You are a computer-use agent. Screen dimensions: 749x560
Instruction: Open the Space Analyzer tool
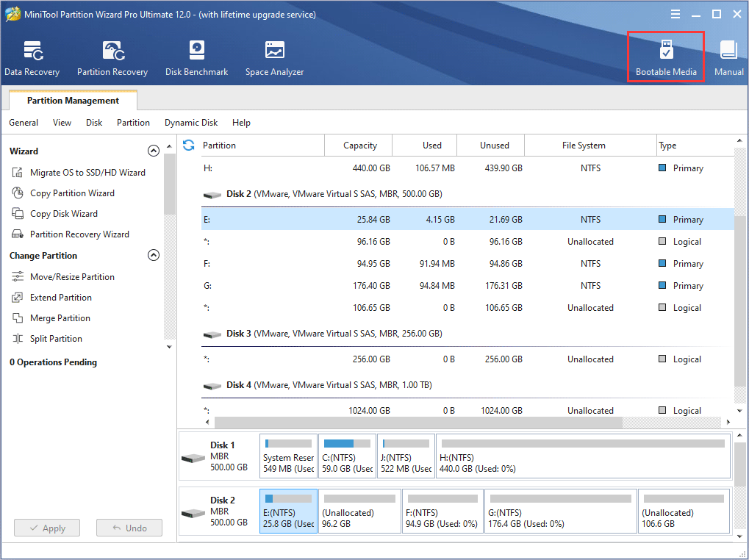pos(274,59)
